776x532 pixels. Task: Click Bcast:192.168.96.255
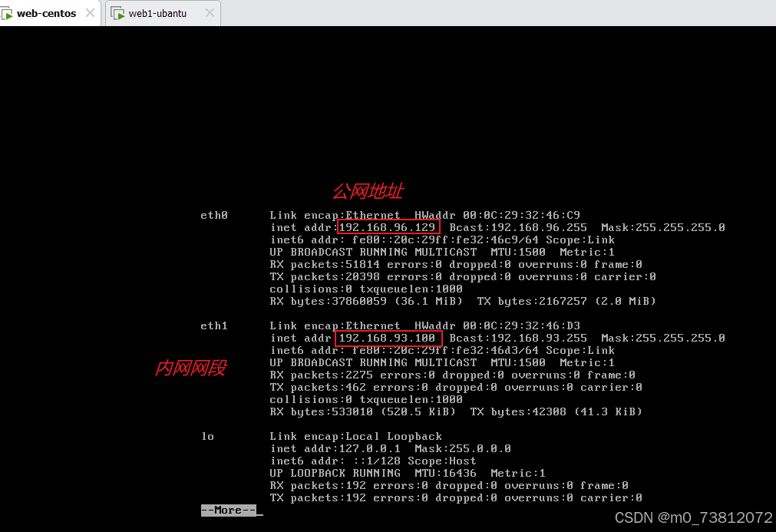(x=518, y=228)
